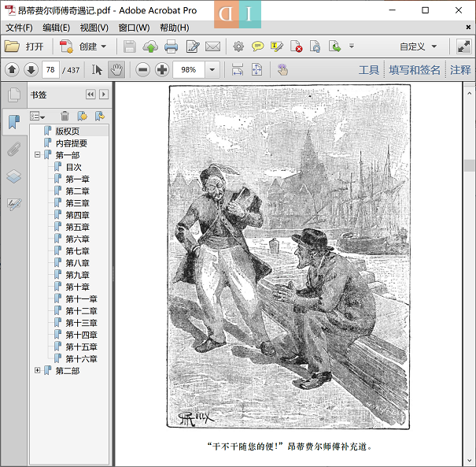This screenshot has width=476, height=467.
Task: Click the upload to cloud icon
Action: coord(150,46)
